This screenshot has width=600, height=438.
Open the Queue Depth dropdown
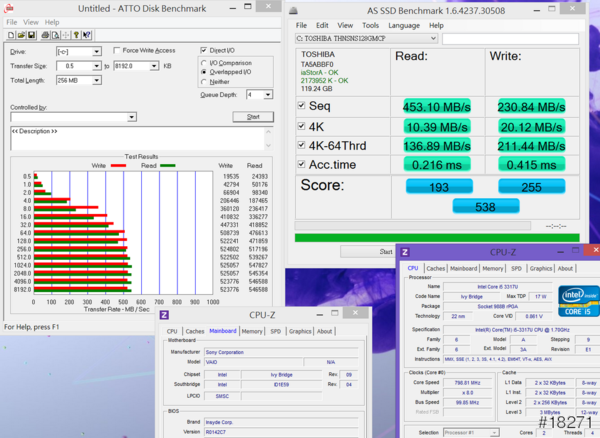266,95
